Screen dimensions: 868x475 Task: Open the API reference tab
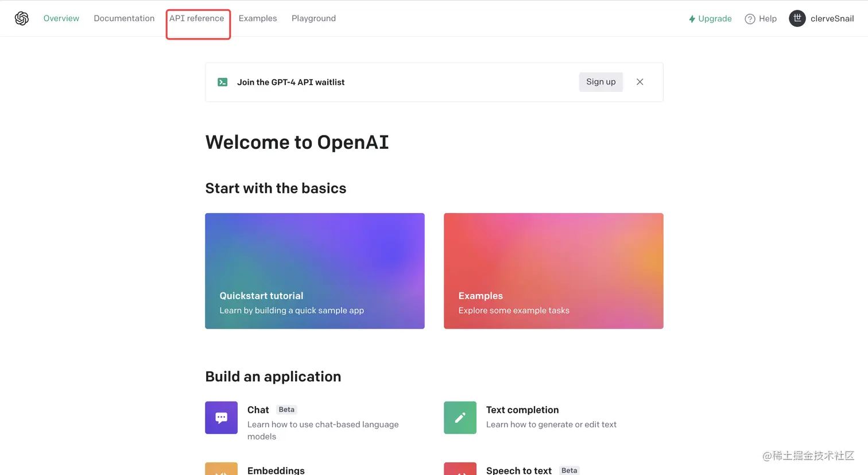196,18
